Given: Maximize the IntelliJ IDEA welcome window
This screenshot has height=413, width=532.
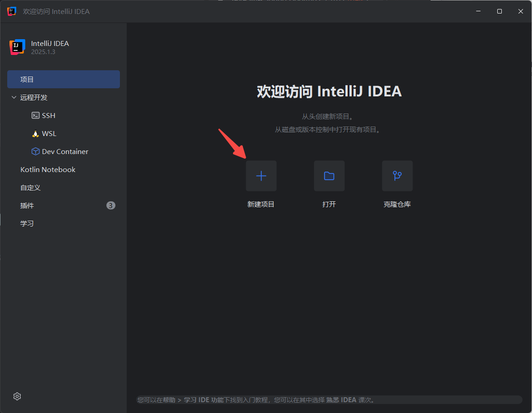Looking at the screenshot, I should 500,11.
